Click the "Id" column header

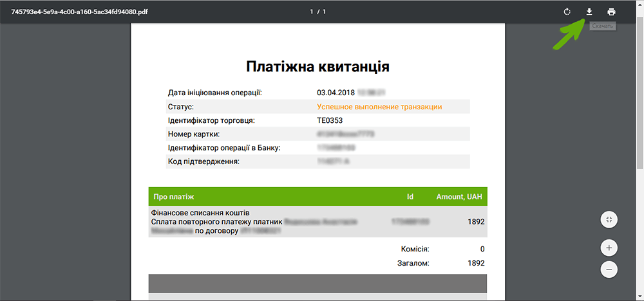coord(410,197)
